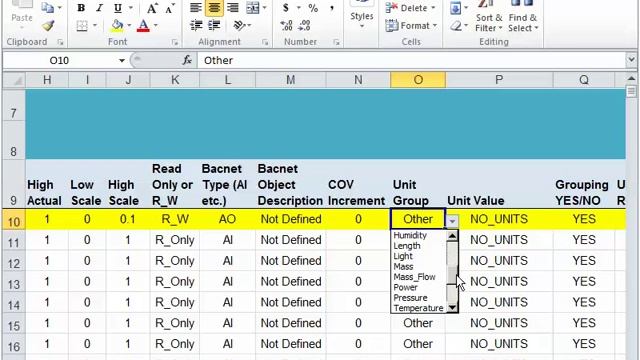Select row 10 header

pyautogui.click(x=13, y=221)
